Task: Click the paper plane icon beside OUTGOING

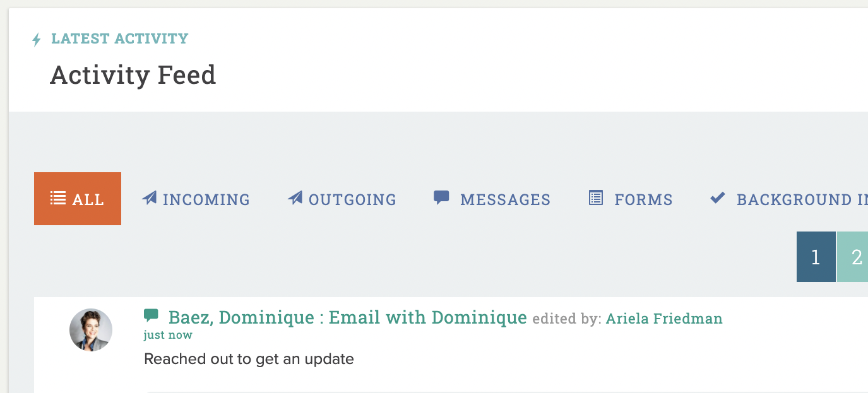Action: (295, 198)
